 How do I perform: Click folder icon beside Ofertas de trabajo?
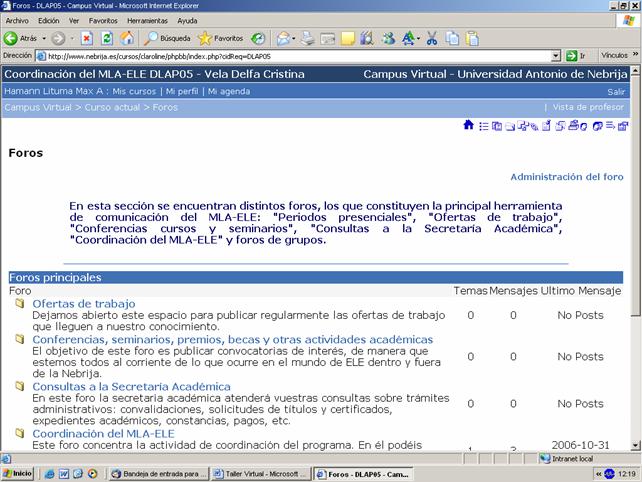point(20,303)
